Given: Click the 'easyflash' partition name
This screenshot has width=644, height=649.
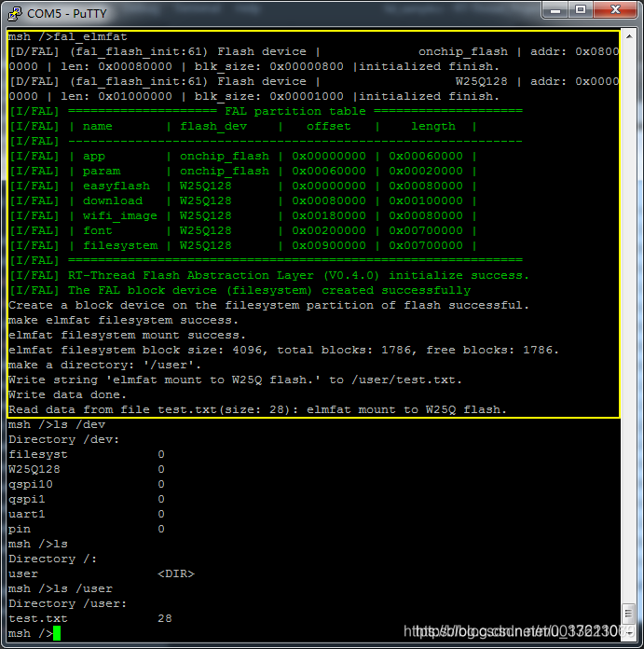Looking at the screenshot, I should [116, 186].
